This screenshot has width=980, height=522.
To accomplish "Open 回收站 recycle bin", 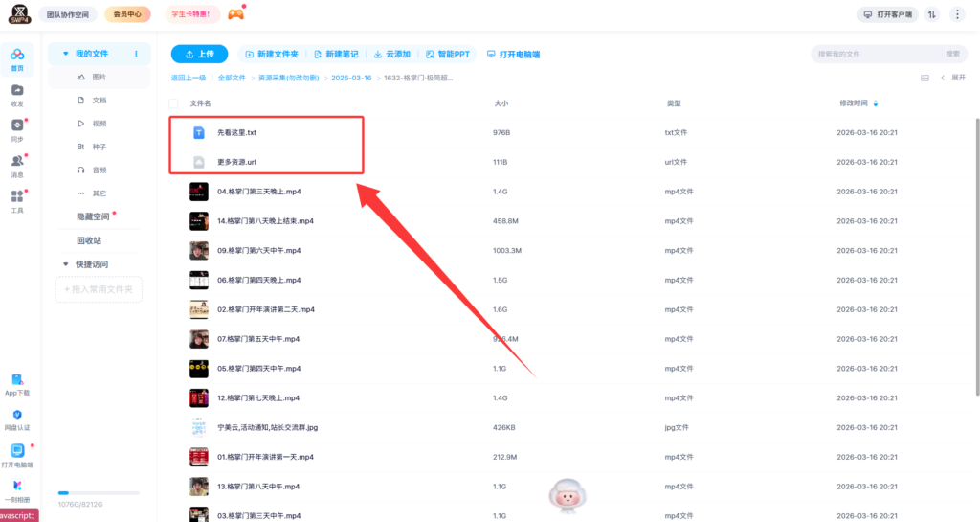I will click(x=89, y=240).
